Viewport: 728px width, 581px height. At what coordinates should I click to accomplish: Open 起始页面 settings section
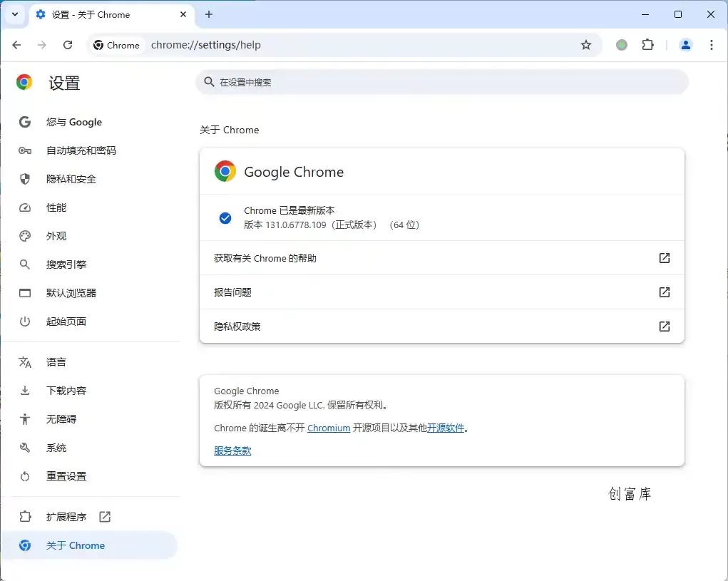(91, 322)
